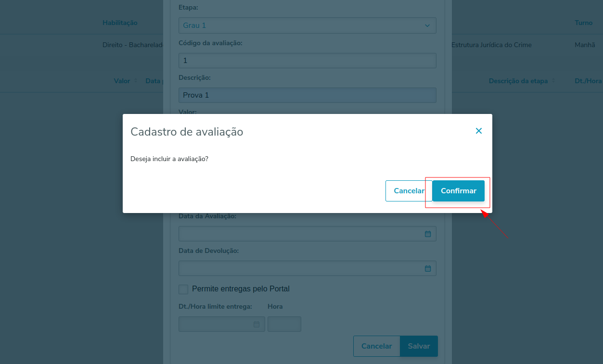Image resolution: width=603 pixels, height=364 pixels.
Task: Open the Grau 1 combo box
Action: [307, 25]
